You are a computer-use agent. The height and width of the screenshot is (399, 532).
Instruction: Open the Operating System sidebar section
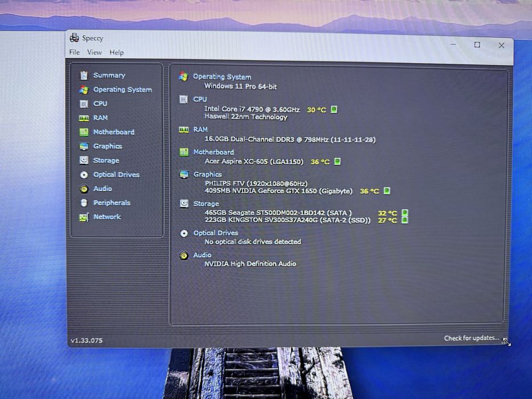(x=123, y=89)
